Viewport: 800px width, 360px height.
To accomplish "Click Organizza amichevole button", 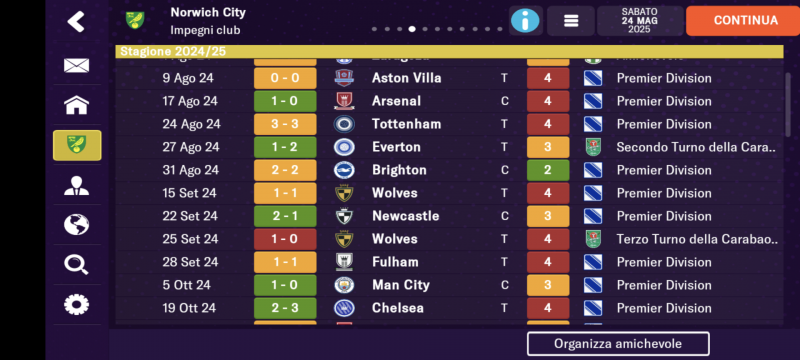I will coord(618,344).
